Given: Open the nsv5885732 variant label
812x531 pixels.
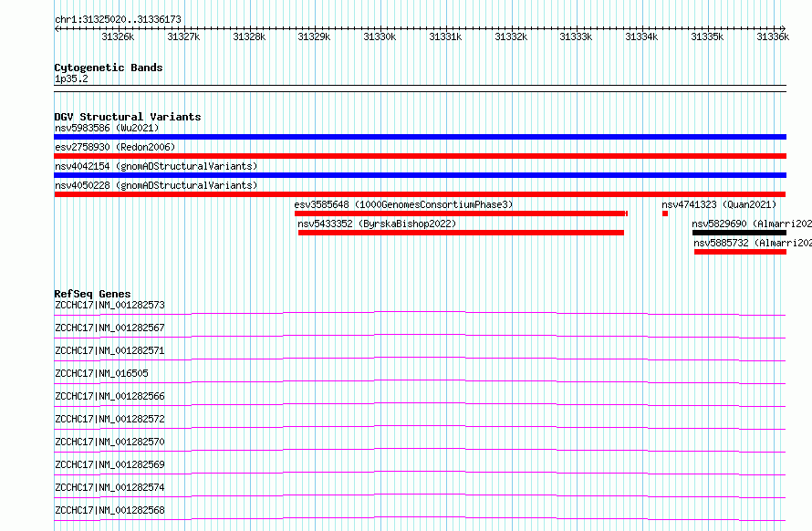Looking at the screenshot, I should tap(753, 243).
